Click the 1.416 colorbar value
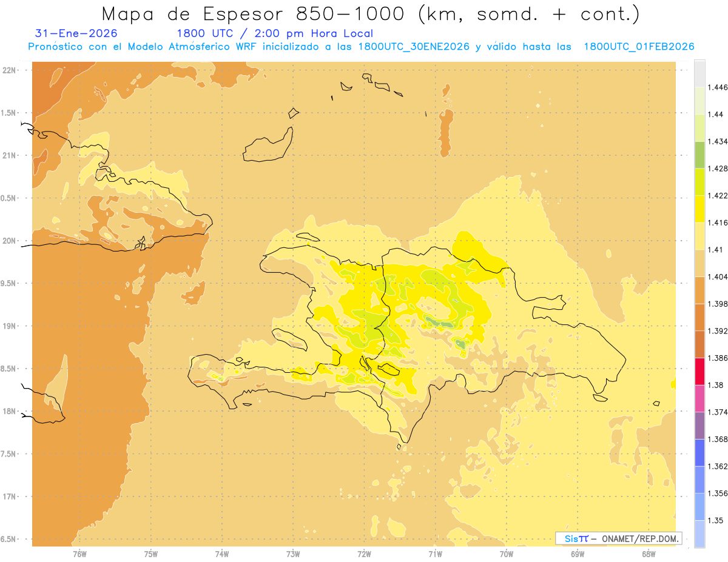 (717, 222)
